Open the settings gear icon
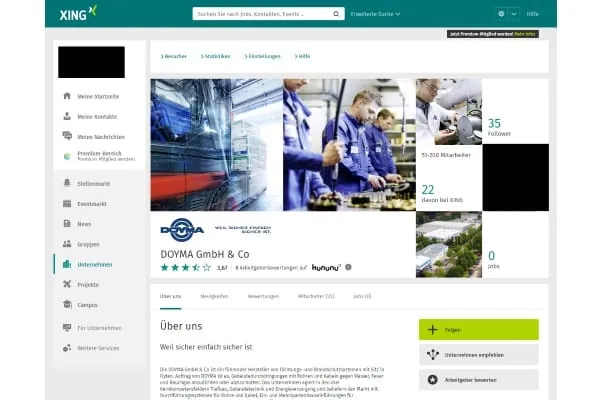The height and width of the screenshot is (400, 600). pos(501,14)
